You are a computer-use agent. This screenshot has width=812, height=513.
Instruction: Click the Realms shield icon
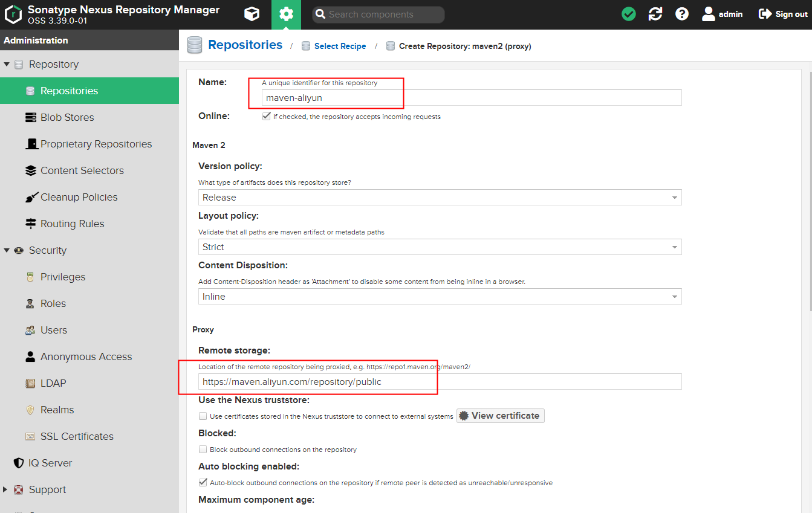click(30, 410)
